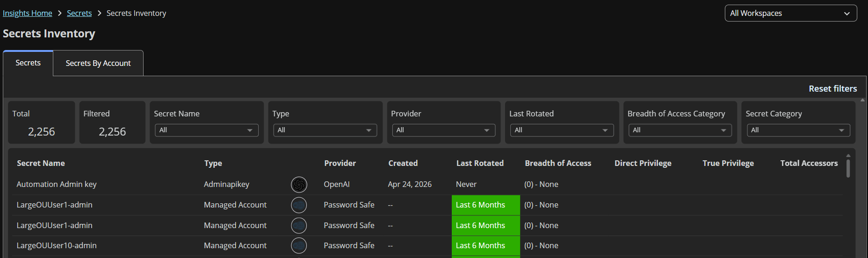
Task: Click Adminapikey type cell
Action: pos(226,184)
